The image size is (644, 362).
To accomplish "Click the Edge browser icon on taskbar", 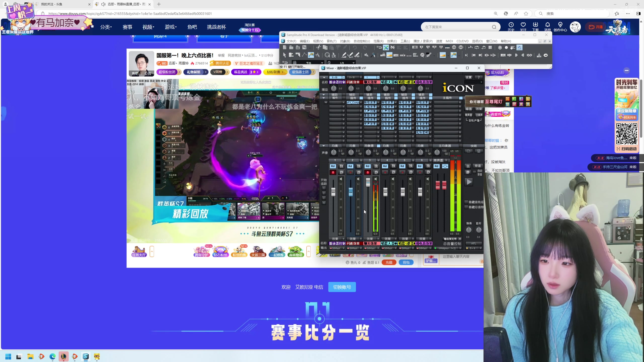I will 52,356.
